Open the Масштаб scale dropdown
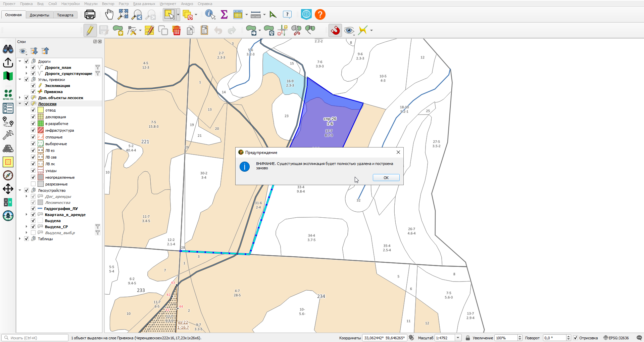 click(458, 338)
